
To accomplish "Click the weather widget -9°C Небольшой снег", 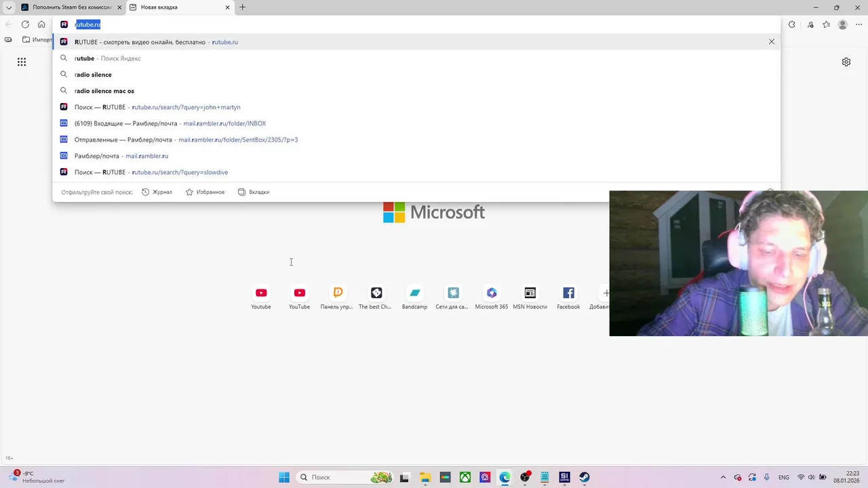I will coord(38,477).
